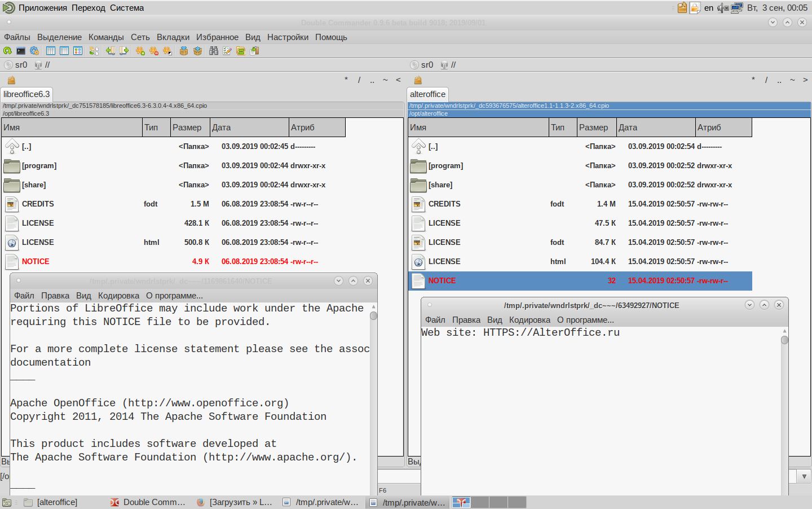Viewport: 812px width, 509px height.
Task: Open [program] folder in left panel
Action: tap(174, 166)
